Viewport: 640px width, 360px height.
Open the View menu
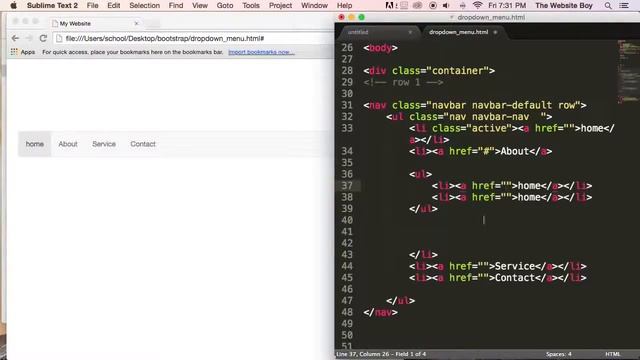tap(200, 5)
